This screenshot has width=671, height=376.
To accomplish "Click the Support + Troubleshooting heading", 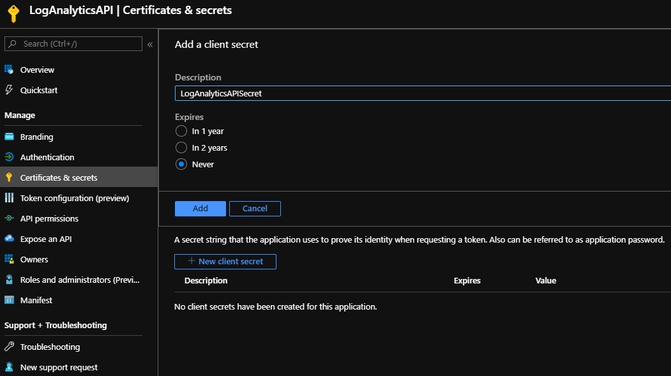I will coord(56,325).
